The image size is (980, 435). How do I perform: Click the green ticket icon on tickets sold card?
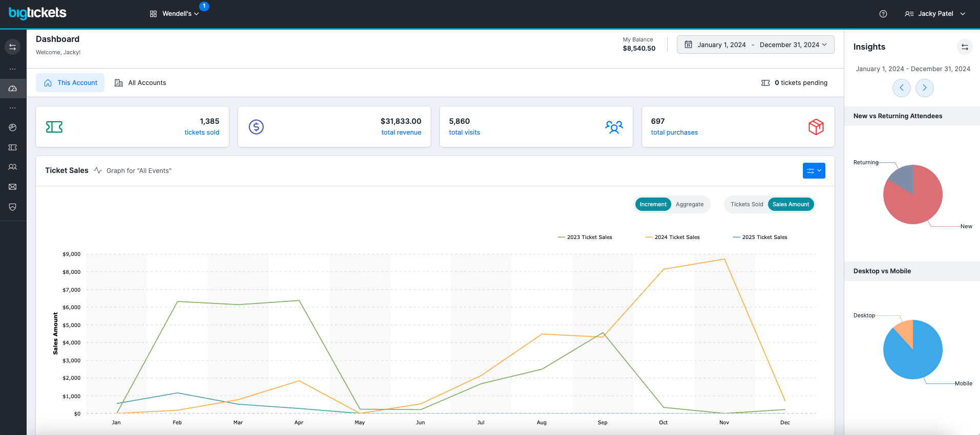tap(54, 127)
